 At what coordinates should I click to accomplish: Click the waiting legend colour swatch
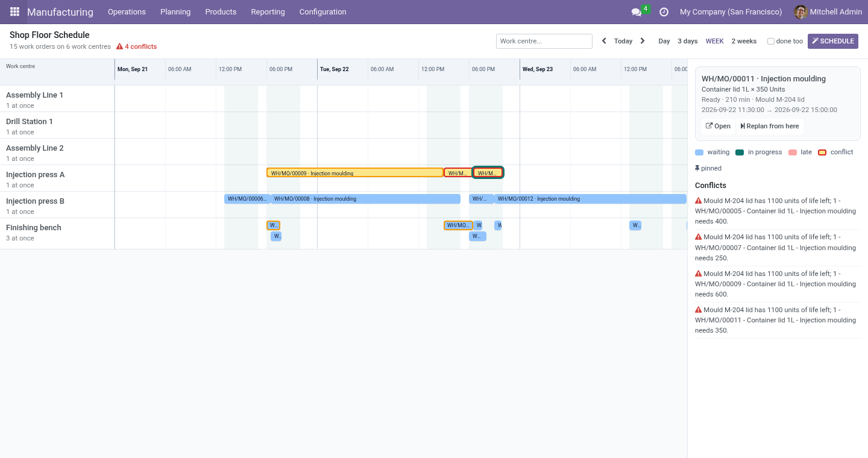click(x=699, y=152)
